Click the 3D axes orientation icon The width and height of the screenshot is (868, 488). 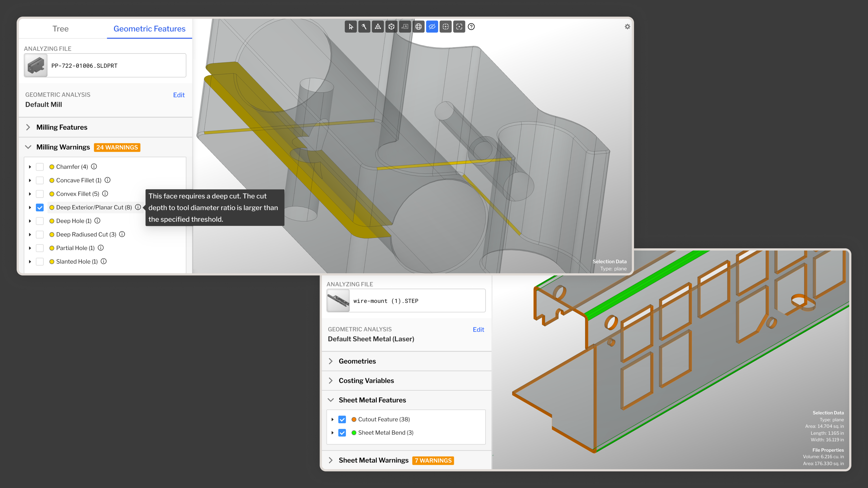(378, 27)
